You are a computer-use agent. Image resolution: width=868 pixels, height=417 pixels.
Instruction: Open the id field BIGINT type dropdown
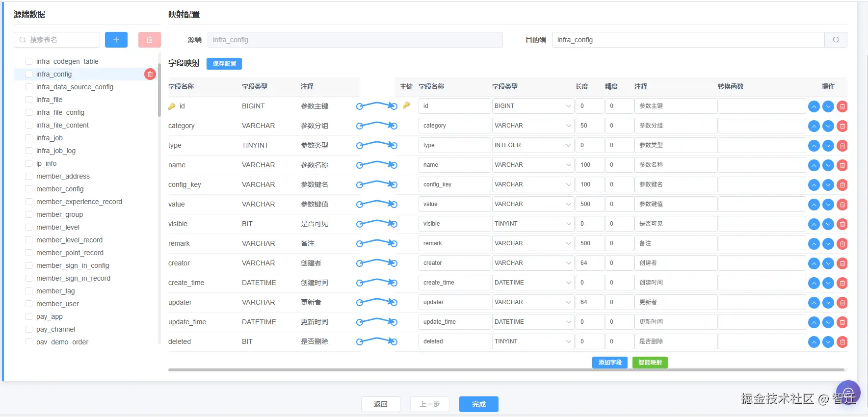[533, 106]
